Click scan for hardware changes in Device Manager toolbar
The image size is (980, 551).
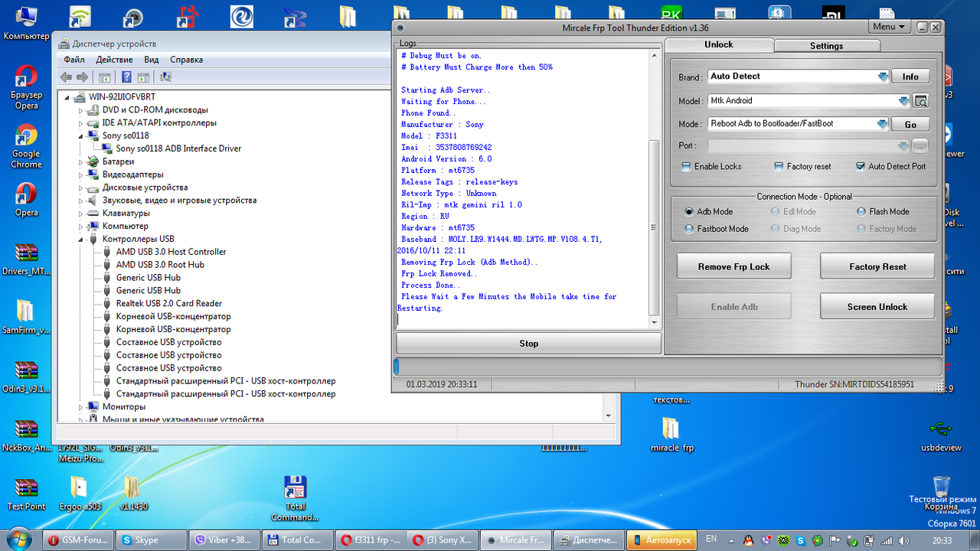[x=165, y=77]
